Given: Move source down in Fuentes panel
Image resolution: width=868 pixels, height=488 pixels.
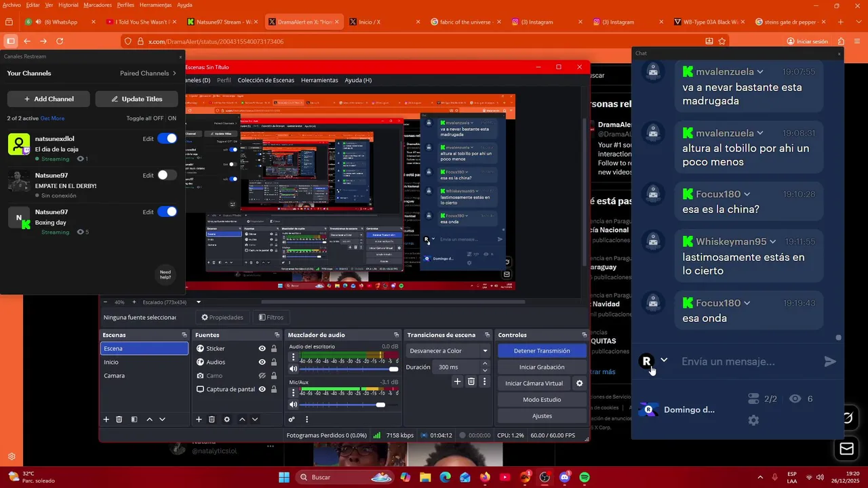Looking at the screenshot, I should (x=255, y=420).
